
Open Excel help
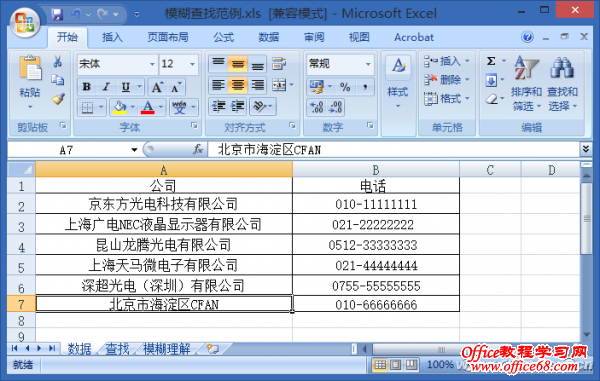[527, 37]
